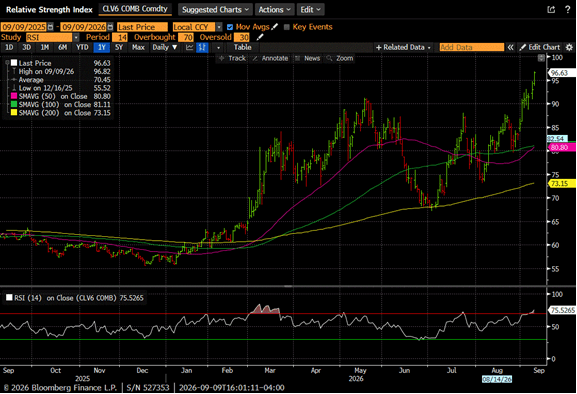Click legend pin icon beside Last Price
This screenshot has width=577, height=394.
7,63
